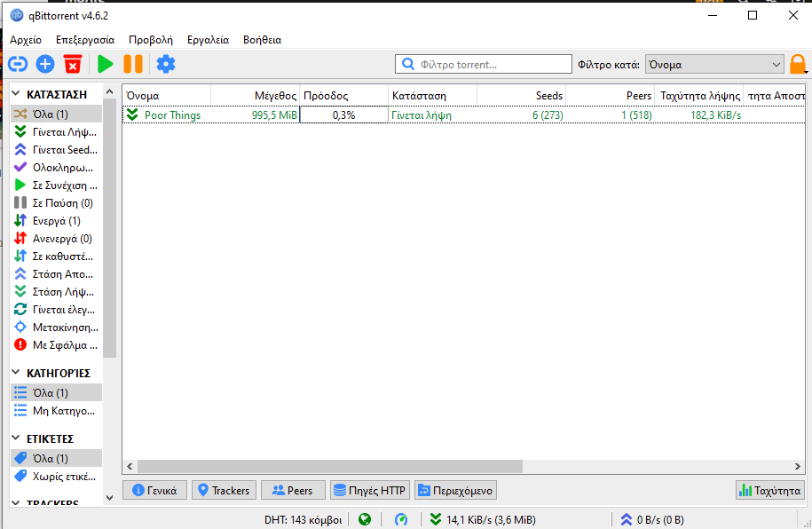812x529 pixels.
Task: Toggle the alternative speed limits gauge icon
Action: (401, 519)
